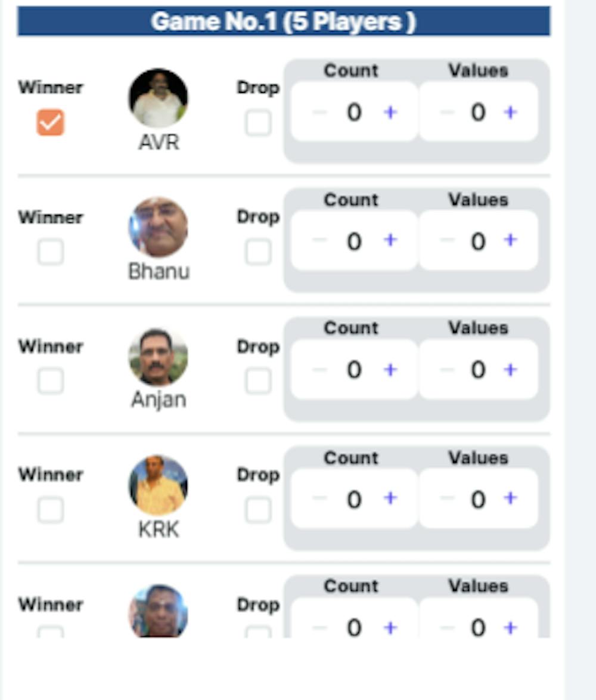Click the Game No.1 header bar
Image resolution: width=596 pixels, height=700 pixels.
pos(283,21)
